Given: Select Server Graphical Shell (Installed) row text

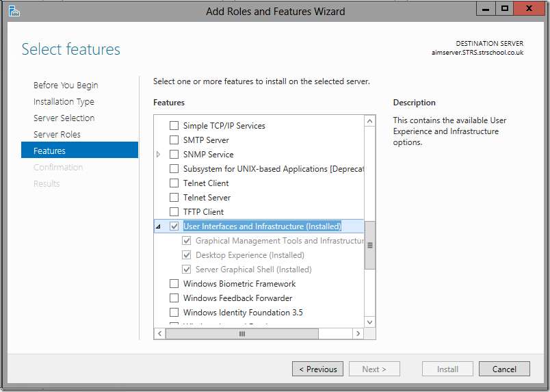Looking at the screenshot, I should click(254, 270).
